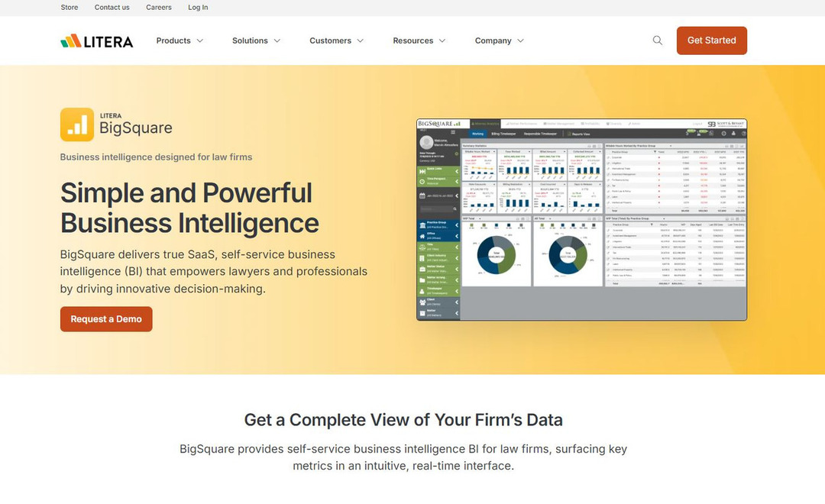Open the Contact us link
The height and width of the screenshot is (504, 825).
(112, 8)
